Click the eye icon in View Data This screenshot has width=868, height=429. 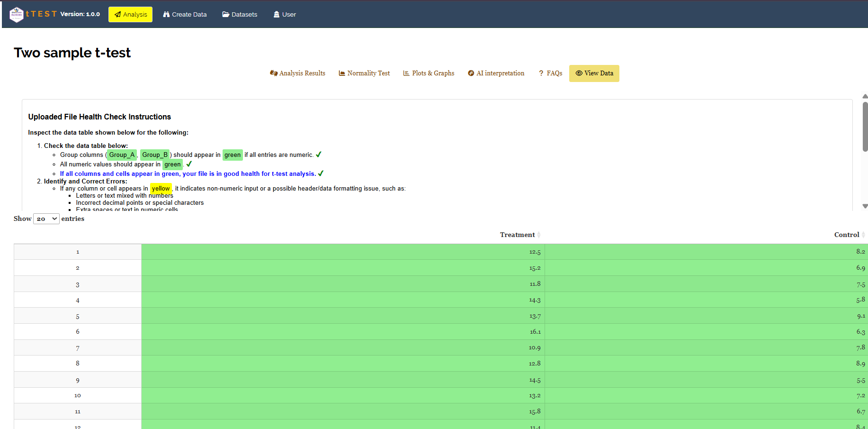579,73
